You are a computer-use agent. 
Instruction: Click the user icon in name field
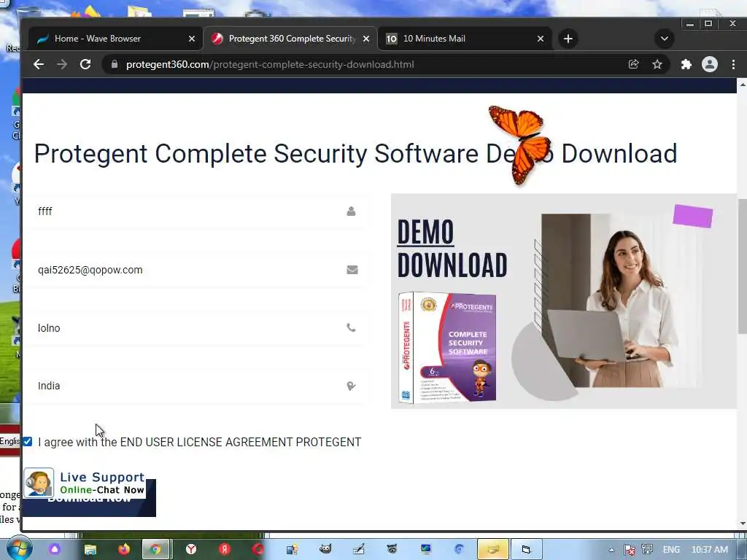click(351, 211)
